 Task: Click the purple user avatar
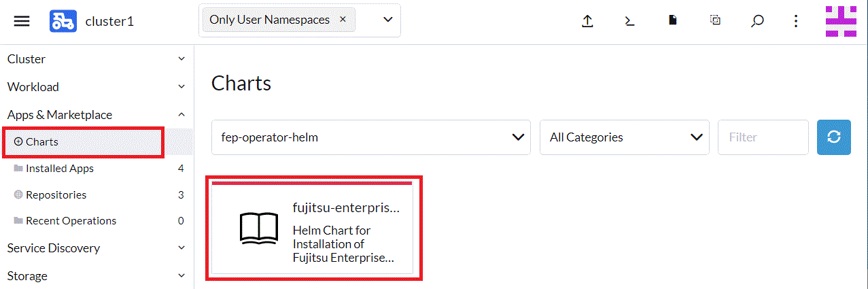click(841, 21)
